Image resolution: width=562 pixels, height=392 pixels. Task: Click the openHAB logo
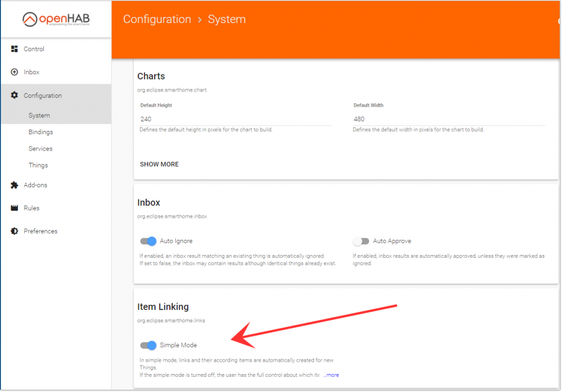56,19
